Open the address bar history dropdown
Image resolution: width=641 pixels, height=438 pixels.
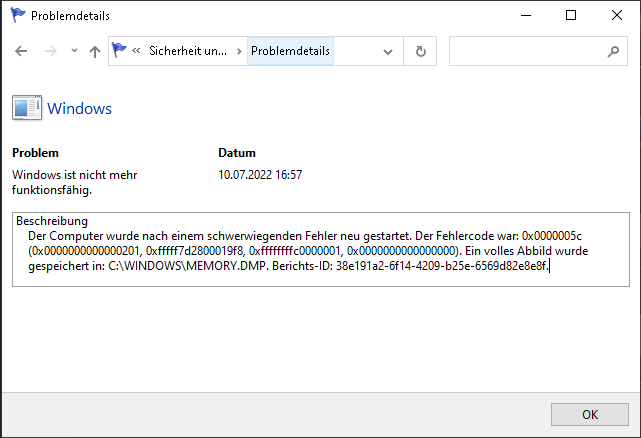[388, 52]
